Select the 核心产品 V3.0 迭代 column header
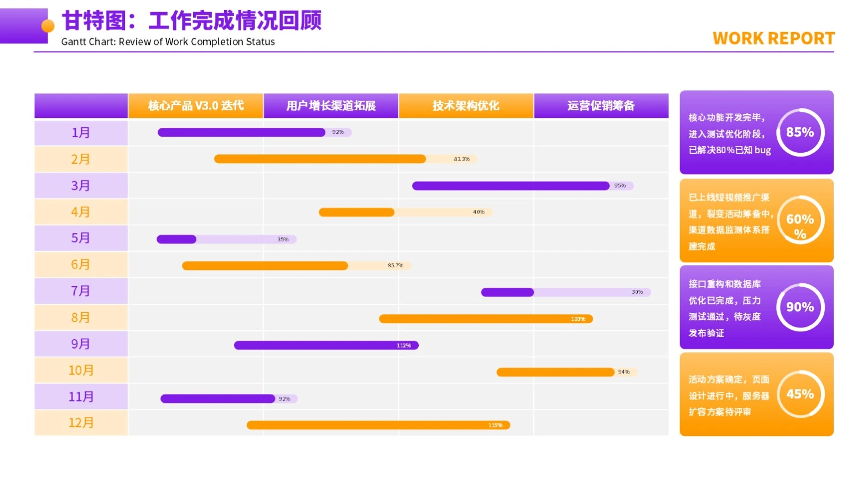Viewport: 868px width, 488px height. [x=195, y=106]
